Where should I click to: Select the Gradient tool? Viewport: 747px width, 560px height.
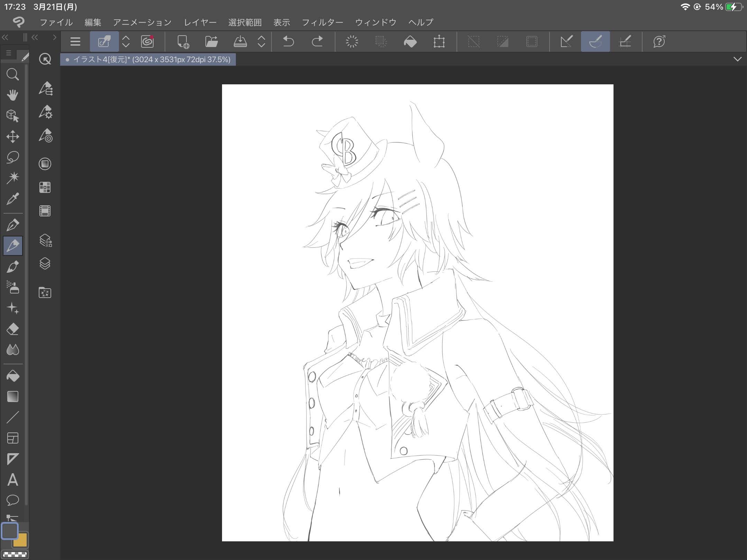(x=13, y=396)
